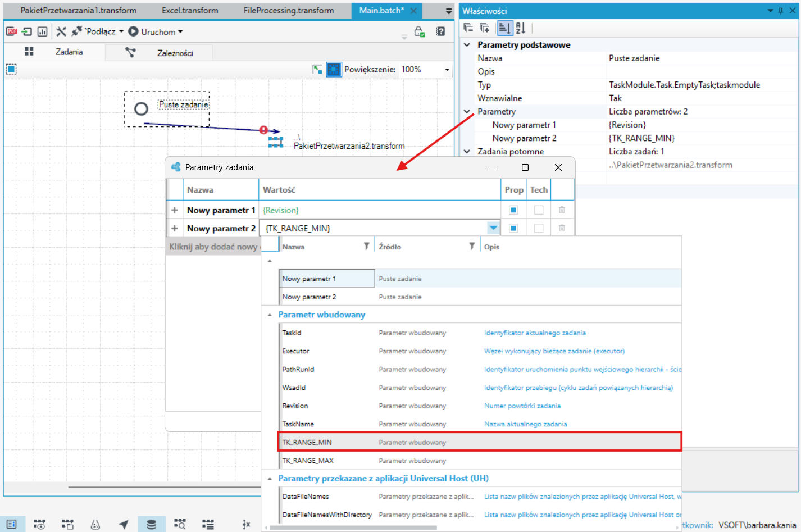Click the import arrow icon beside PDF icon
Screen dimensions: 801x532
27,31
